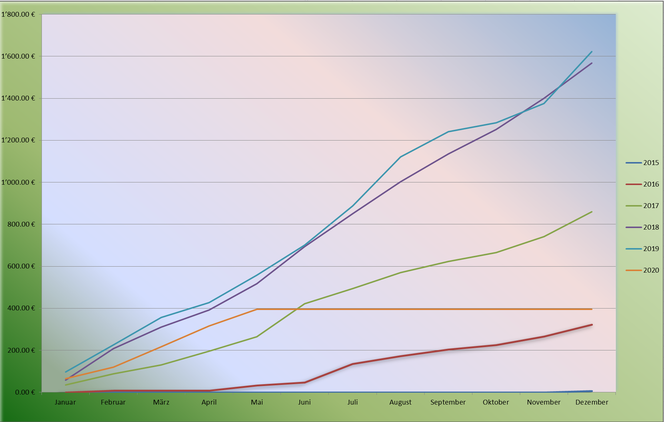The height and width of the screenshot is (422, 664).
Task: Click the 600.00 € axis value
Action: [21, 266]
